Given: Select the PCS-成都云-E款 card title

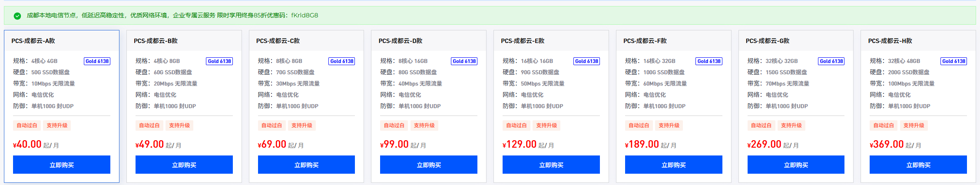Looking at the screenshot, I should tap(523, 41).
